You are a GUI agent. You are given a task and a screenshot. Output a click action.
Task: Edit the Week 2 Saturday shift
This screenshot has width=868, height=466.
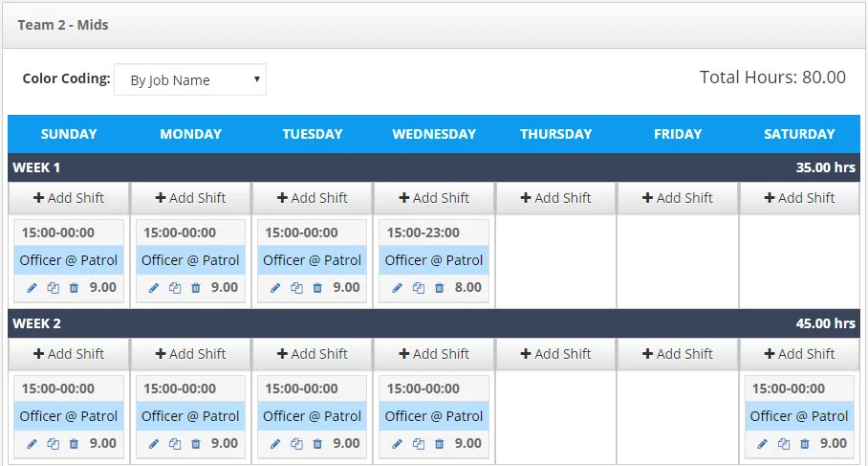pyautogui.click(x=763, y=444)
